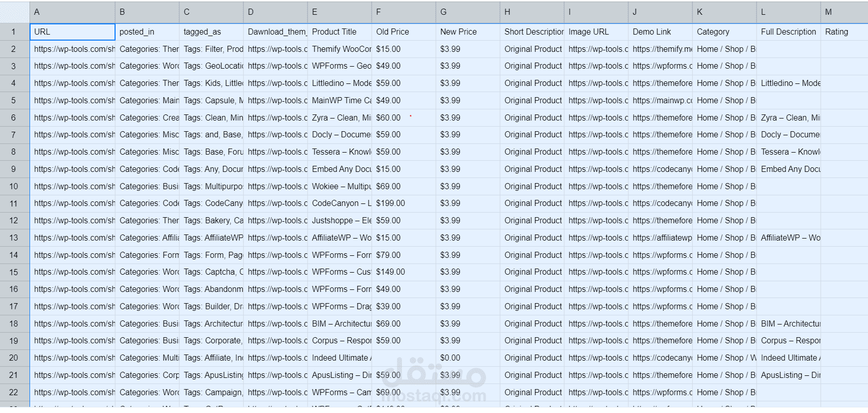Image resolution: width=868 pixels, height=413 pixels.
Task: Select the $39.00 old price cell
Action: 404,306
